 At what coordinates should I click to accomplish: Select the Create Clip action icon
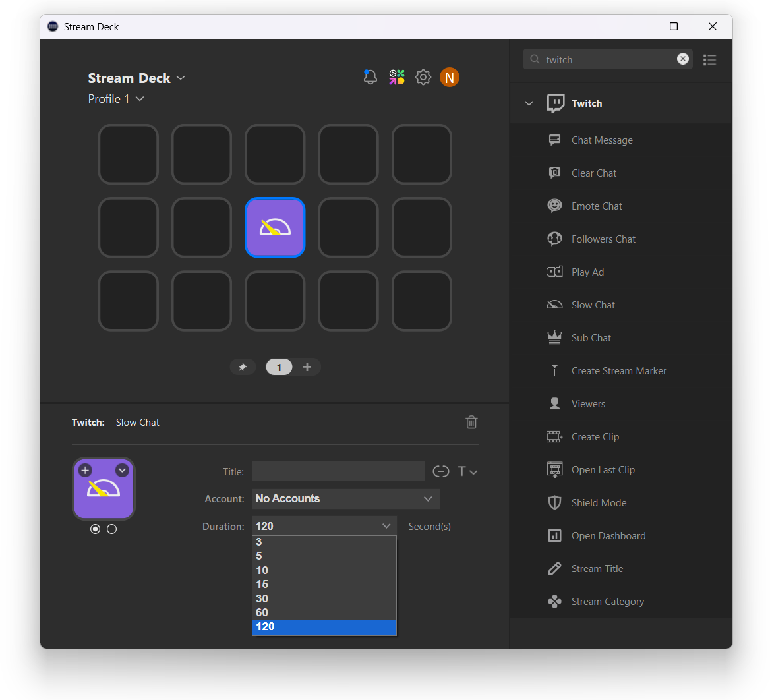click(x=554, y=436)
